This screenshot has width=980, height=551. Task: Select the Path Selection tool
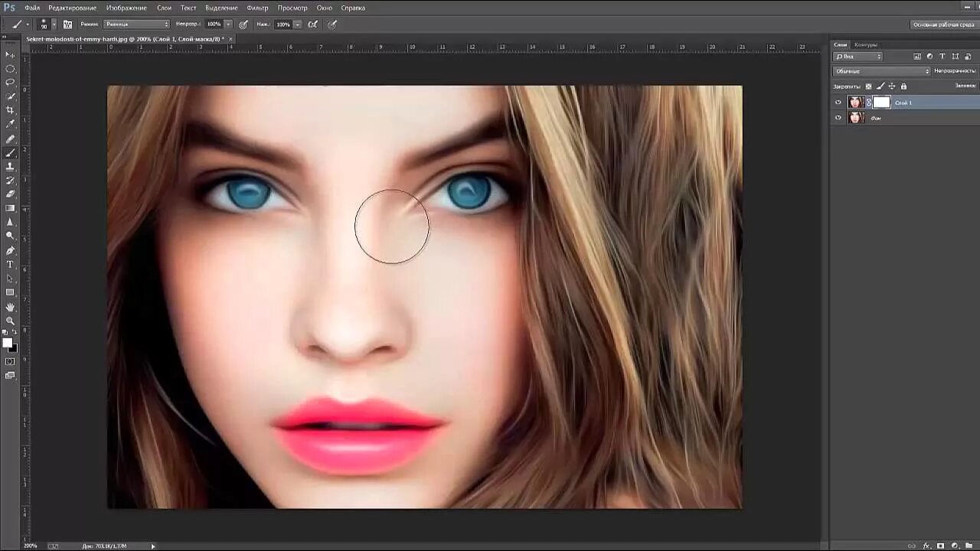10,278
